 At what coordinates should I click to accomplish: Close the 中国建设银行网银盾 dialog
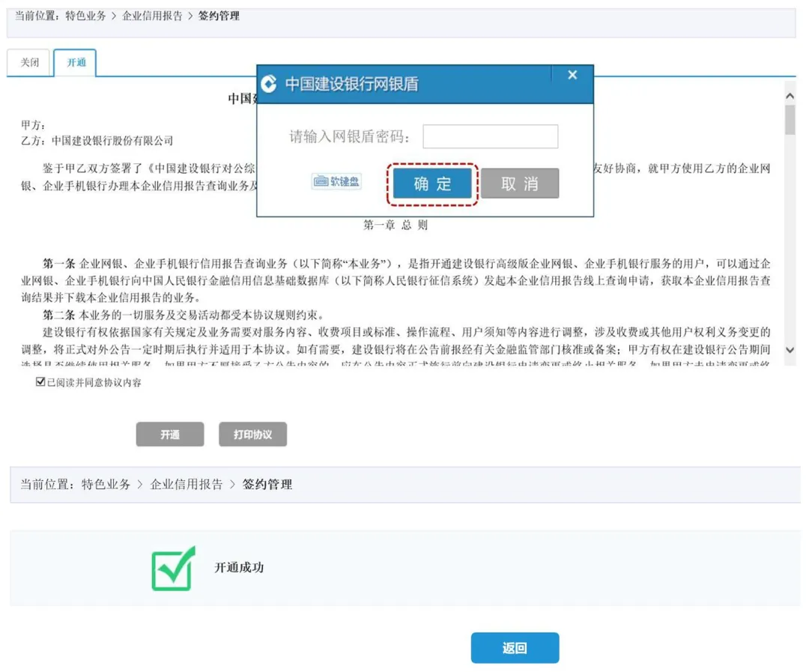(572, 75)
